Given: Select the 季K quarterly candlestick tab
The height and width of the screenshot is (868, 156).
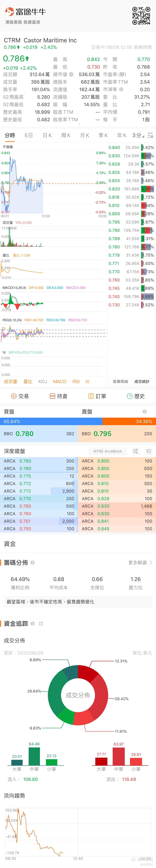Looking at the screenshot, I should pyautogui.click(x=103, y=135).
